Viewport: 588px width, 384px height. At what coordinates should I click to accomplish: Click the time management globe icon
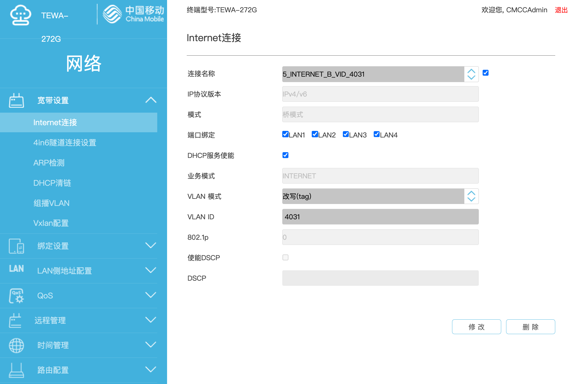[x=16, y=345]
